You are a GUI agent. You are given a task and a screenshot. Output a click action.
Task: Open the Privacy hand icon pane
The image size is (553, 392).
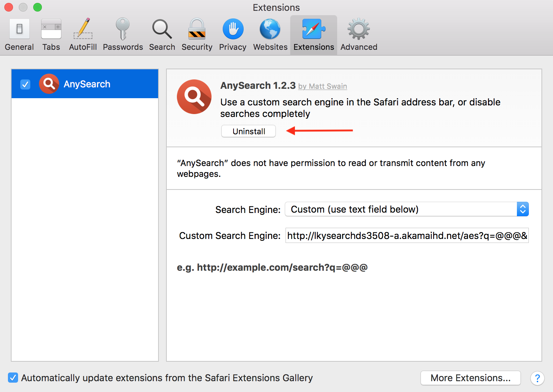(x=233, y=35)
